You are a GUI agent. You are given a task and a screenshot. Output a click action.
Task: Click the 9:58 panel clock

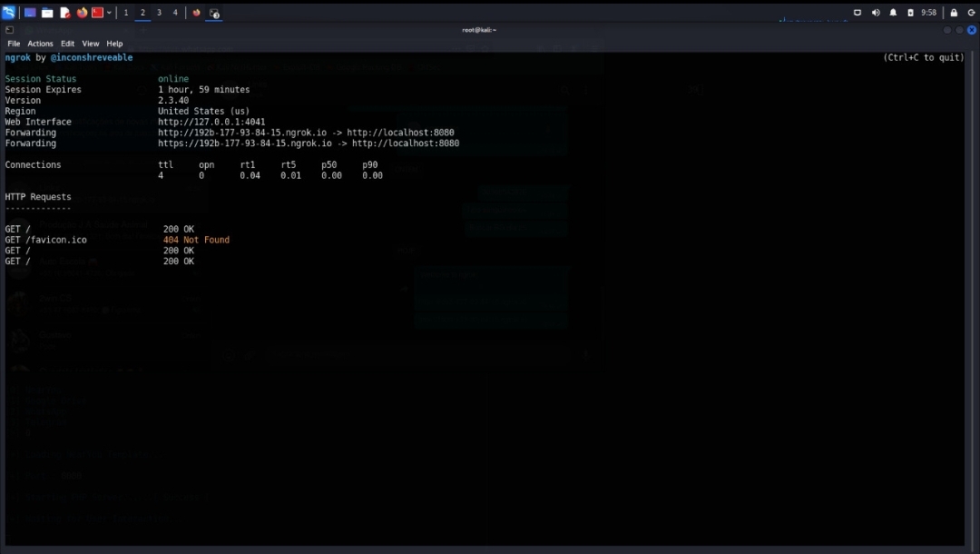tap(929, 13)
